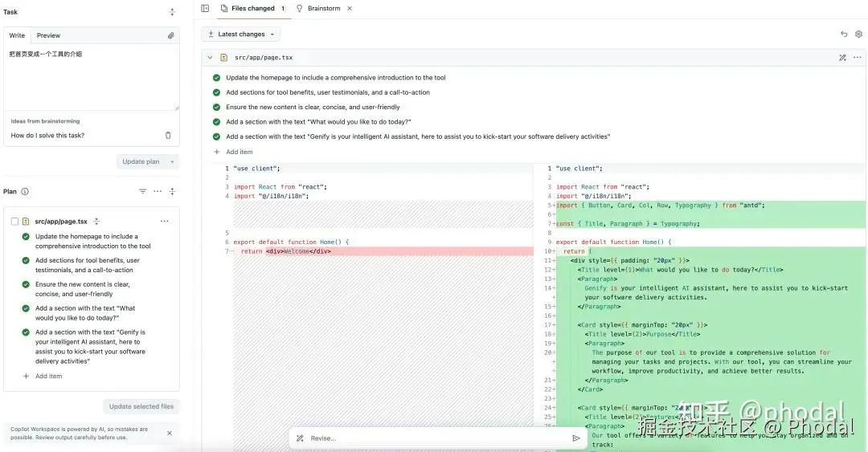Click Update selected files button
The image size is (868, 452).
coord(141,406)
